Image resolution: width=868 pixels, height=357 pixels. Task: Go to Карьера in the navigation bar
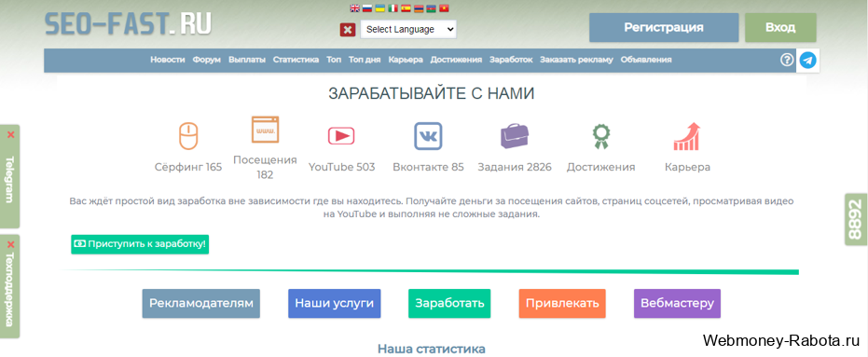pyautogui.click(x=406, y=60)
